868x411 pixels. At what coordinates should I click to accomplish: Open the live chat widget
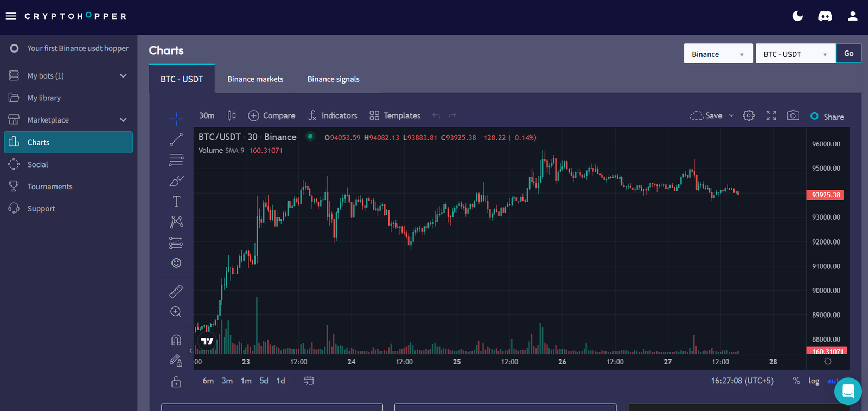point(848,391)
